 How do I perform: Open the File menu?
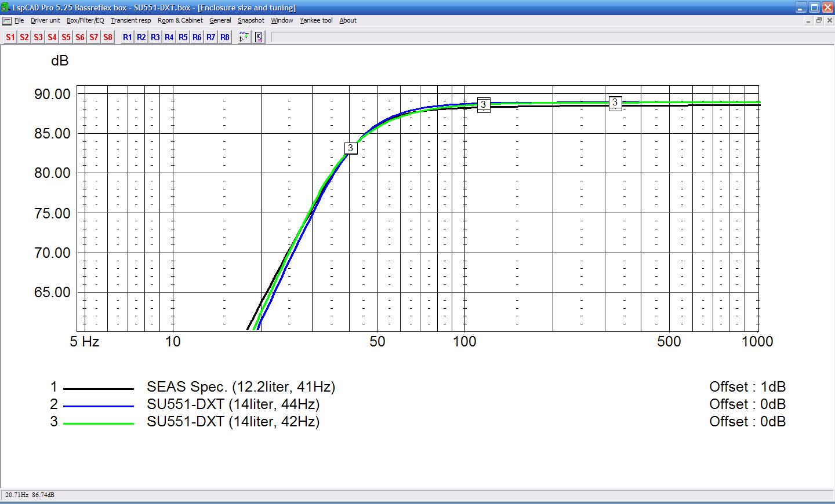(x=19, y=20)
